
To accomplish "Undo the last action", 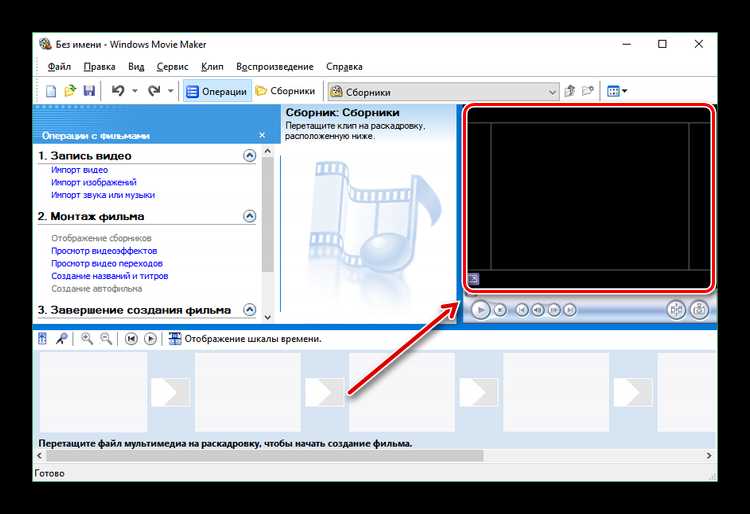I will point(118,91).
